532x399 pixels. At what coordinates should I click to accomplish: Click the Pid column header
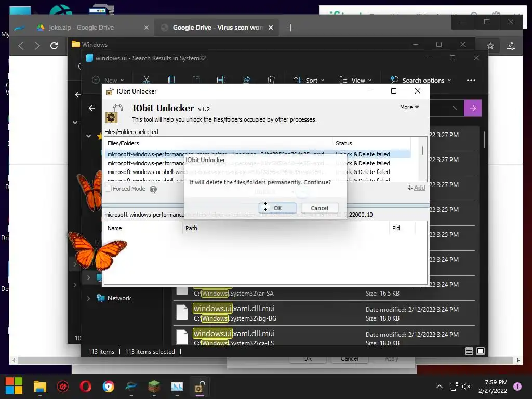coord(403,228)
